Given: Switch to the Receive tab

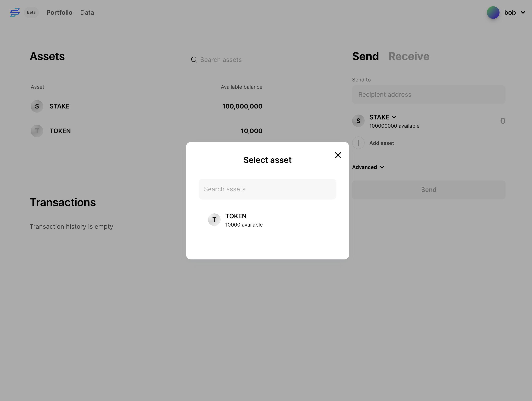Looking at the screenshot, I should coord(409,56).
